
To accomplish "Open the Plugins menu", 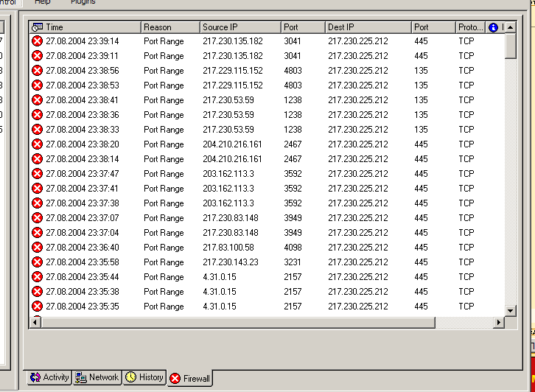I will click(x=83, y=2).
